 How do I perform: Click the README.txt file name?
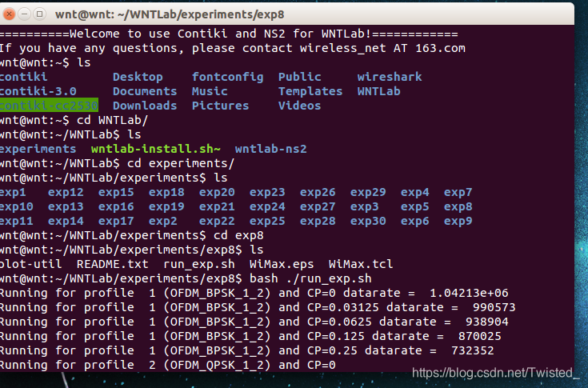(x=113, y=264)
